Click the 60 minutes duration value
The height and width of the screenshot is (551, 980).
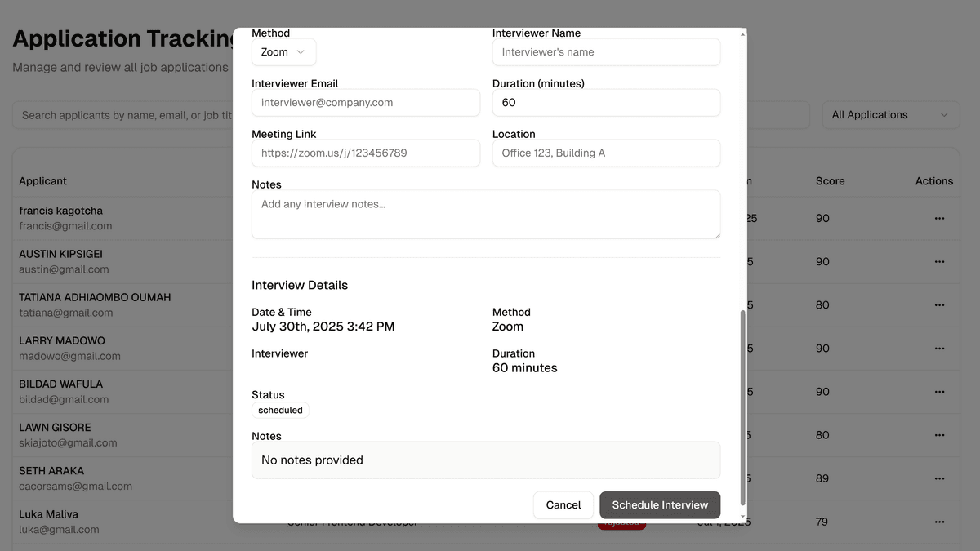[x=525, y=368]
